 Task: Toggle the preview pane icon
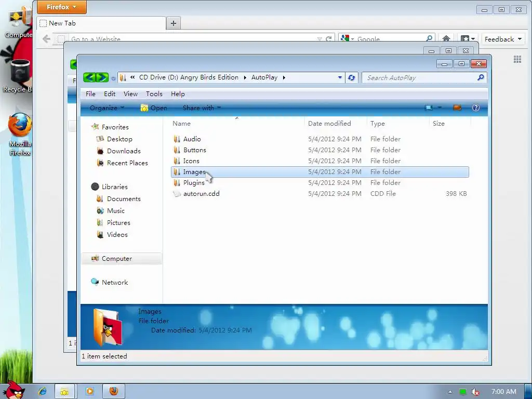point(457,108)
